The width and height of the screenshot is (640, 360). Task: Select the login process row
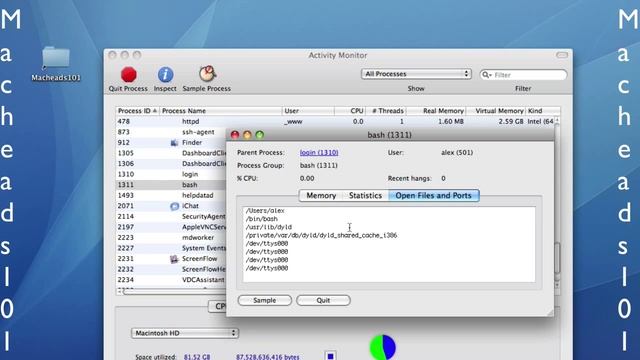(171, 174)
